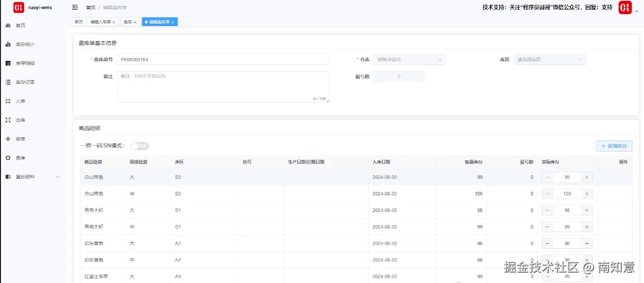Screen dimensions: 644x283
Task: Click the 首页 breadcrumb link
Action: pyautogui.click(x=91, y=8)
